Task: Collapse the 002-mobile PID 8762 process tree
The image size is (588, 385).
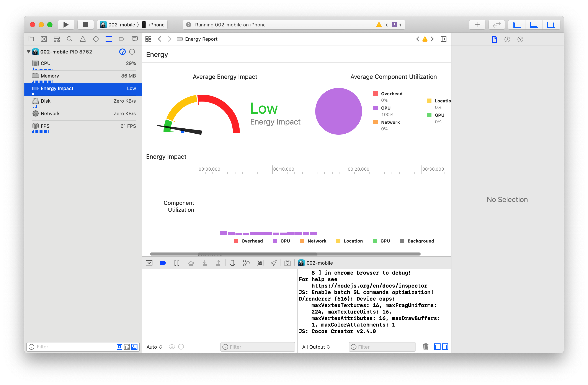Action: [29, 52]
